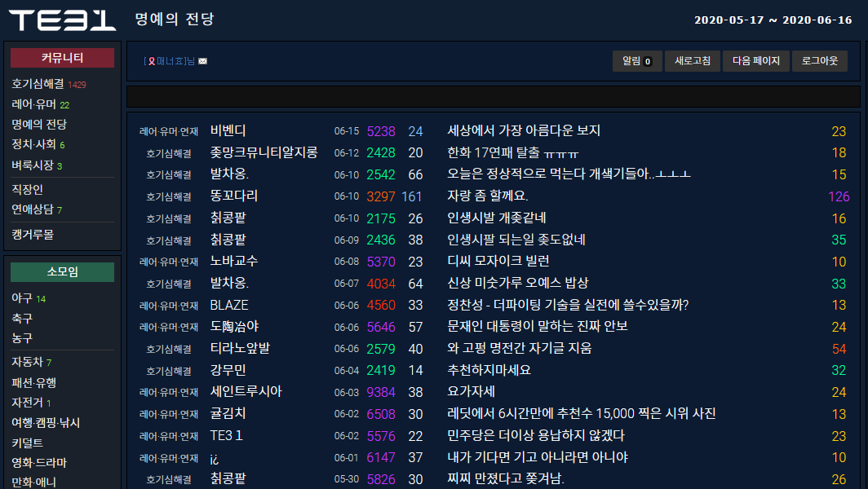The image size is (868, 489).
Task: Open the 캥거루몰 link
Action: click(x=33, y=234)
